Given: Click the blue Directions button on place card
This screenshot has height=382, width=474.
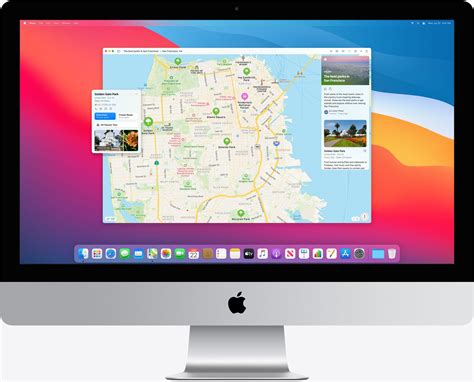Looking at the screenshot, I should [x=105, y=116].
